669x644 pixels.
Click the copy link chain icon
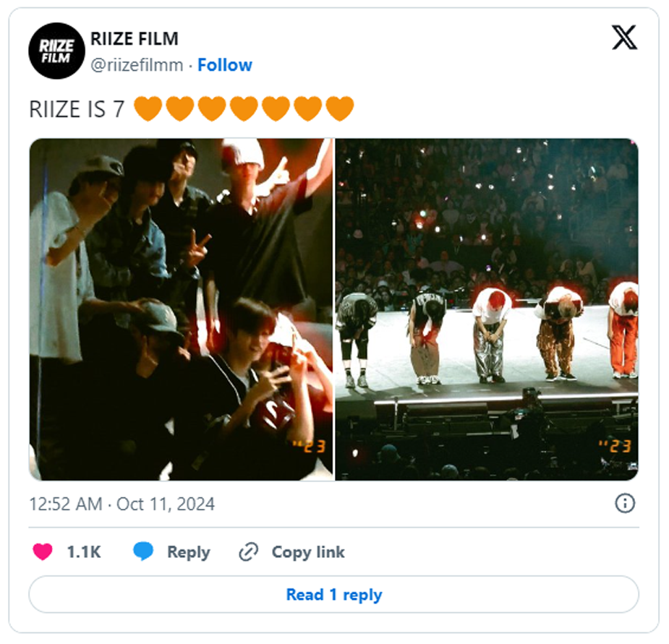pos(248,552)
